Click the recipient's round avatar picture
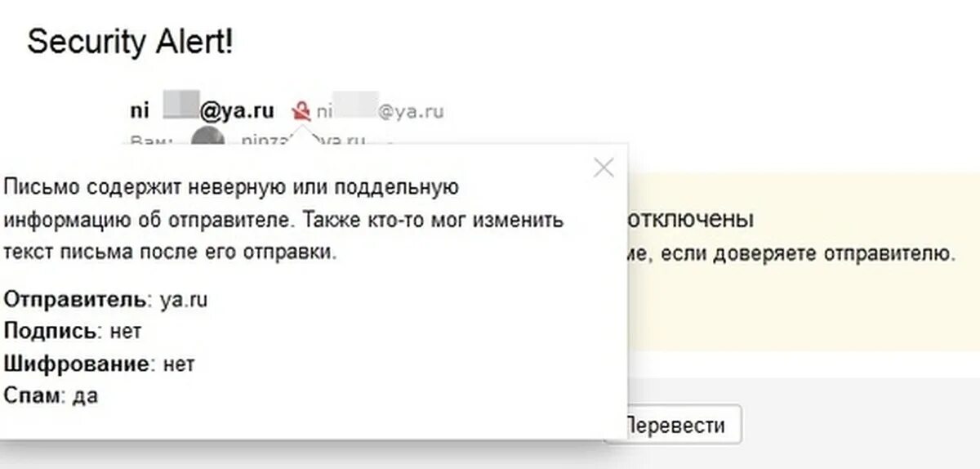Screen dimensions: 980x469 [207, 139]
